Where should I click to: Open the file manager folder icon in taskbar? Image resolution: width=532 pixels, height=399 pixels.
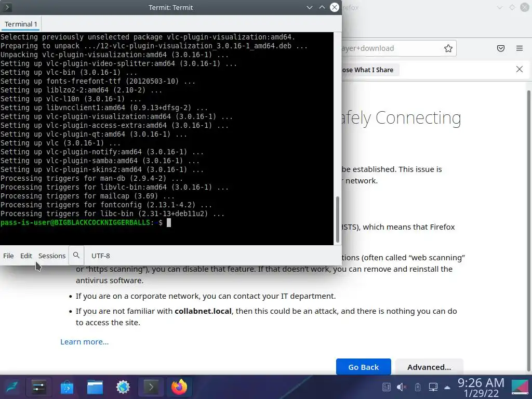click(x=95, y=387)
